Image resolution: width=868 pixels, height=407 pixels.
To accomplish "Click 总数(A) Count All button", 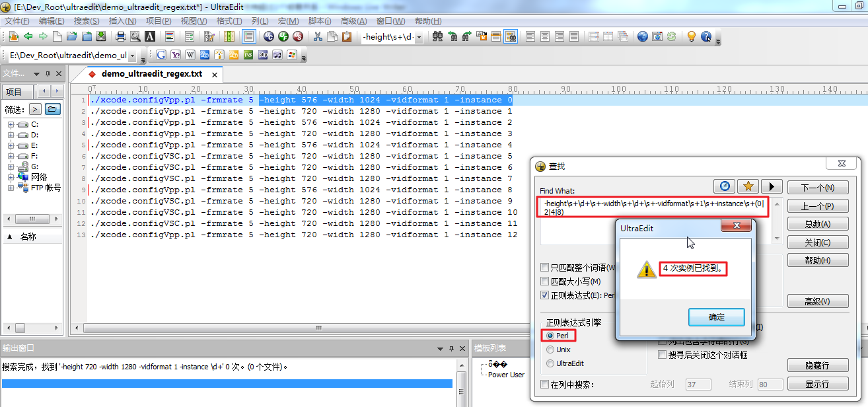I will 818,224.
